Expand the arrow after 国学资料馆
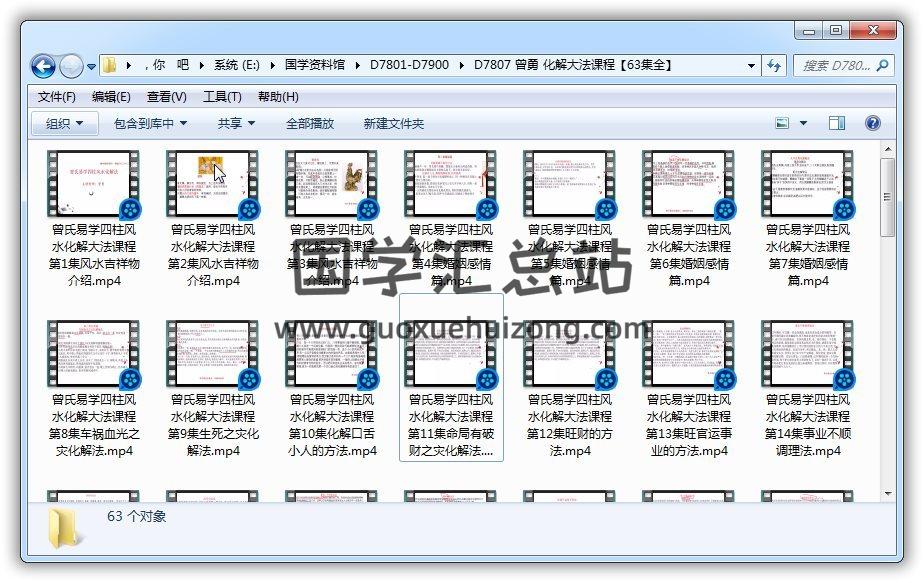The image size is (924, 583). point(358,65)
